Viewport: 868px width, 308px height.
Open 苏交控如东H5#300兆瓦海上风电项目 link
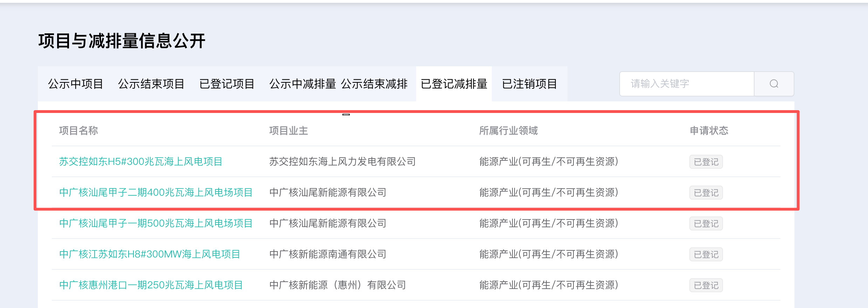[x=141, y=162]
